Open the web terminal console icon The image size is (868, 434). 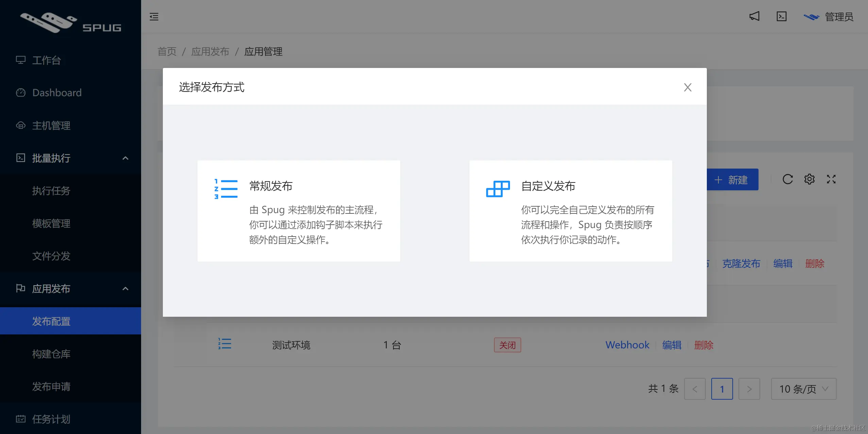[781, 16]
